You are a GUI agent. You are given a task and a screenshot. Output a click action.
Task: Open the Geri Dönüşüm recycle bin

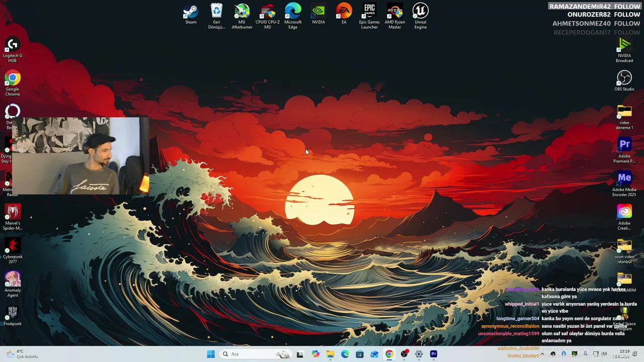216,16
